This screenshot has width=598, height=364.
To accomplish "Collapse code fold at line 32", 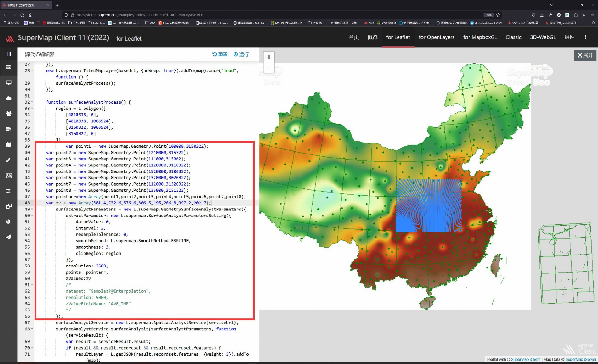I will click(32, 102).
